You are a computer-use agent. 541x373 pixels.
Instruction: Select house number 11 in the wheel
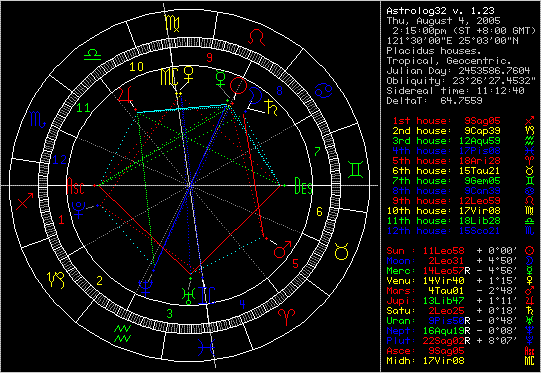[83, 108]
